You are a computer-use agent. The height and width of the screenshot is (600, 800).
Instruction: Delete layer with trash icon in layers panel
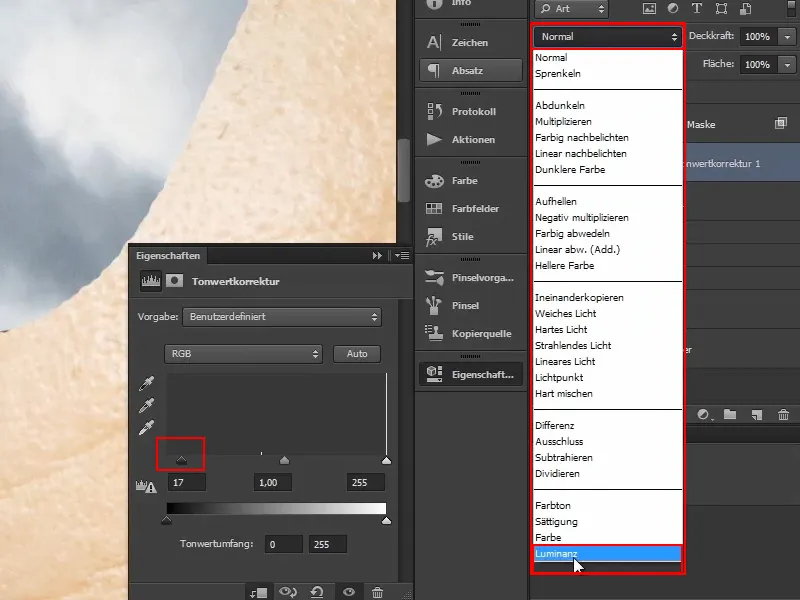pyautogui.click(x=784, y=415)
